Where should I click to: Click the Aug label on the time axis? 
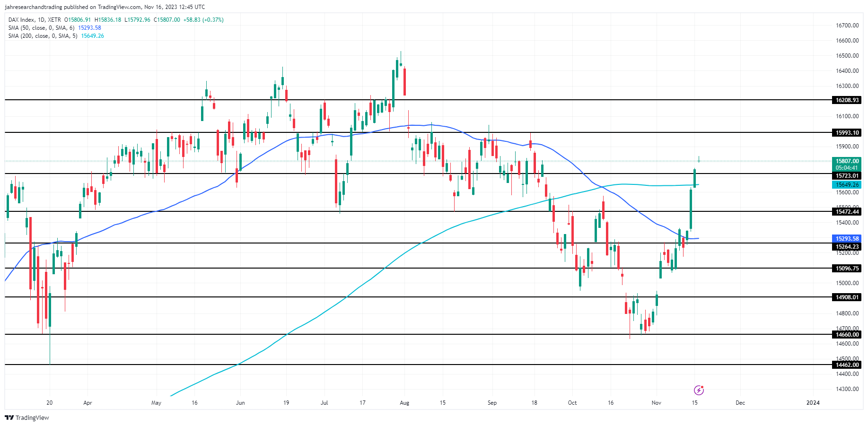pyautogui.click(x=404, y=403)
